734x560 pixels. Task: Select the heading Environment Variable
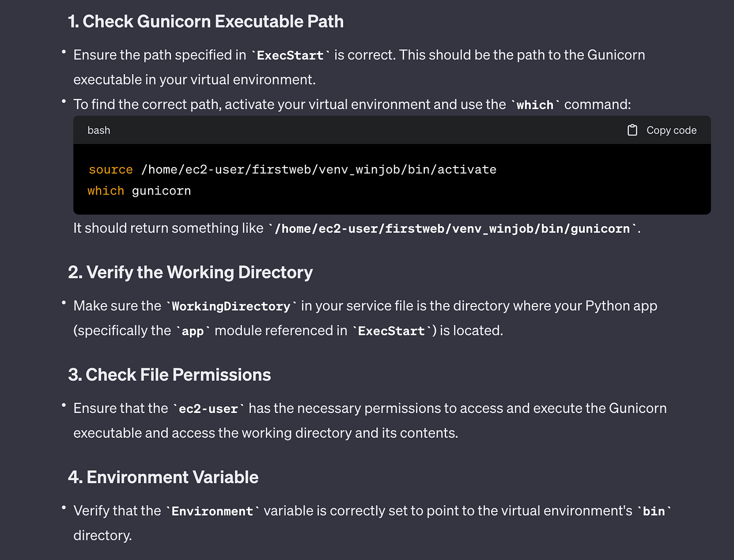click(163, 477)
